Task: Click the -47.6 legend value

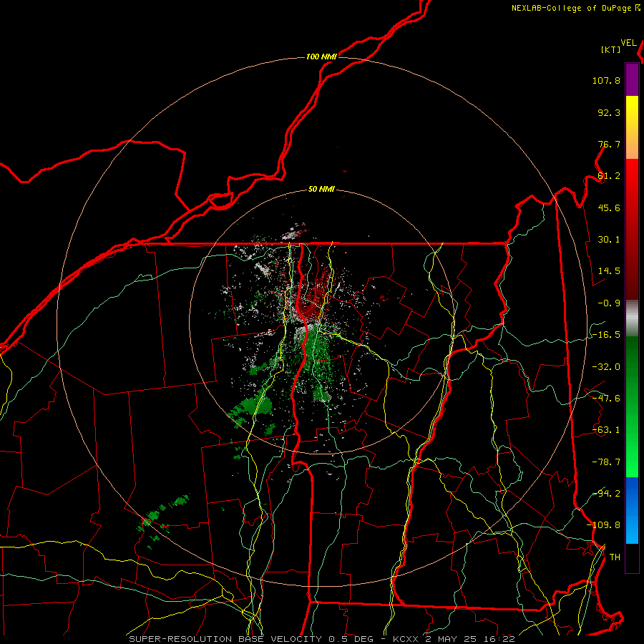Action: [606, 399]
